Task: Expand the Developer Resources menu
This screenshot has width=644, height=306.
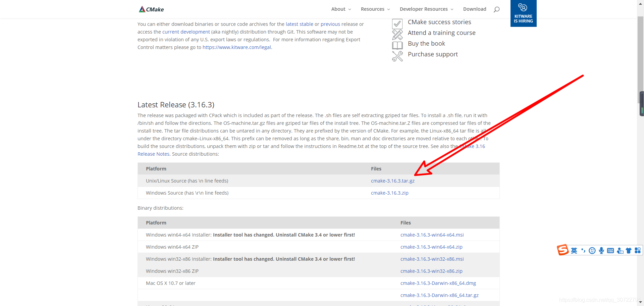Action: [426, 9]
